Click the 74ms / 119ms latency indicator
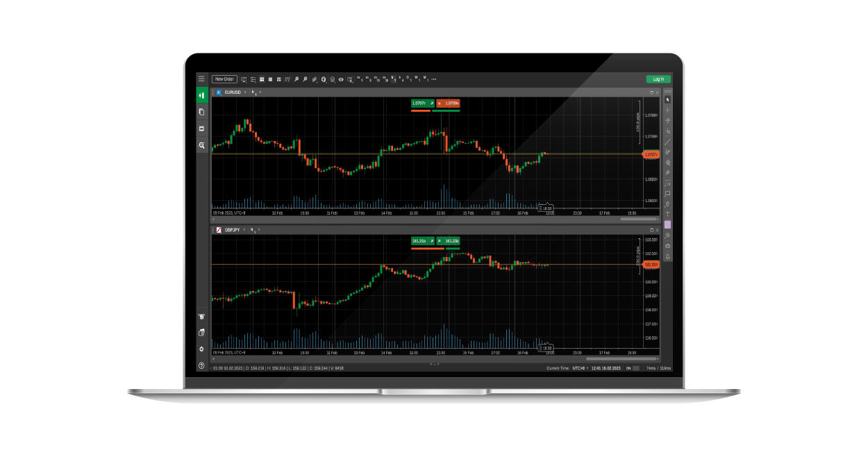Screen dimensions: 868x455 [x=658, y=368]
